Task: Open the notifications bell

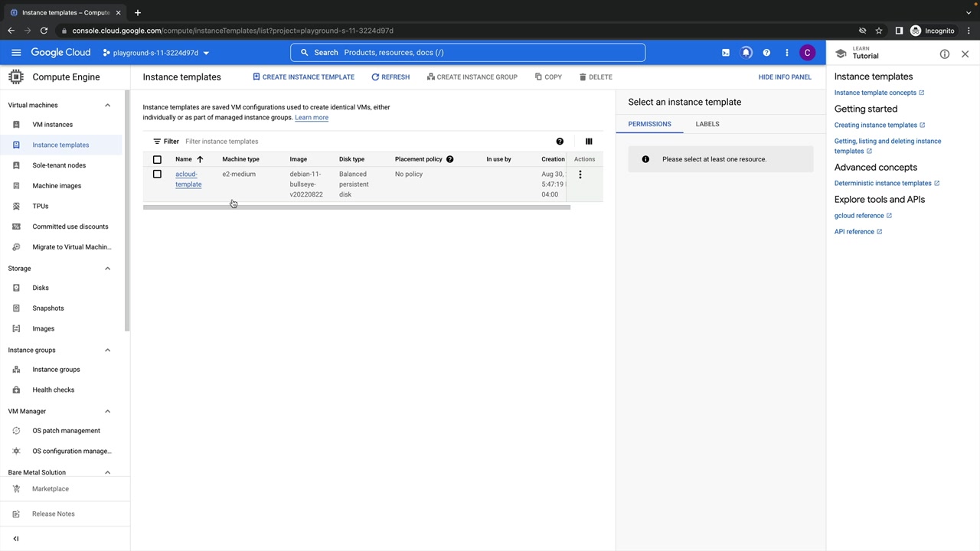Action: pos(746,53)
